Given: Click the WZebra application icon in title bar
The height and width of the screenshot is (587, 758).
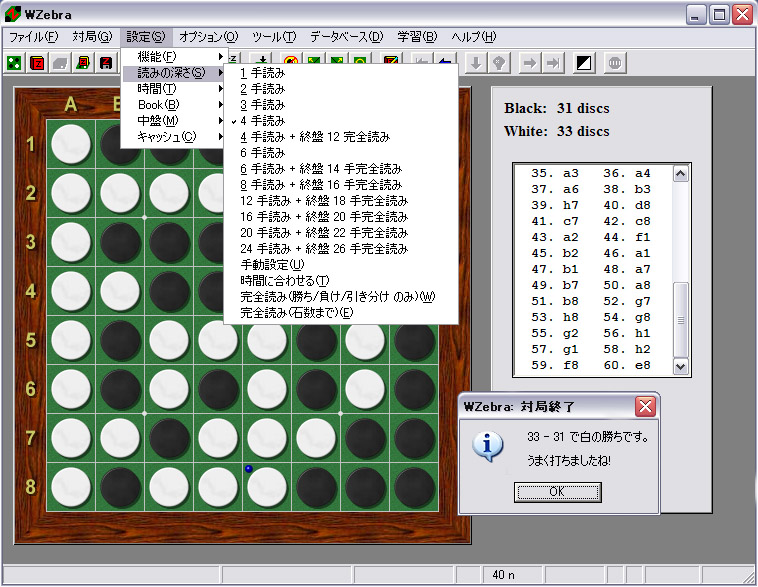Looking at the screenshot, I should [13, 14].
